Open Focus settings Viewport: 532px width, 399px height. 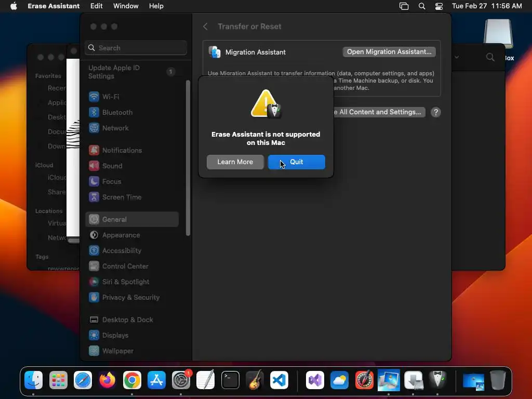pos(131,181)
